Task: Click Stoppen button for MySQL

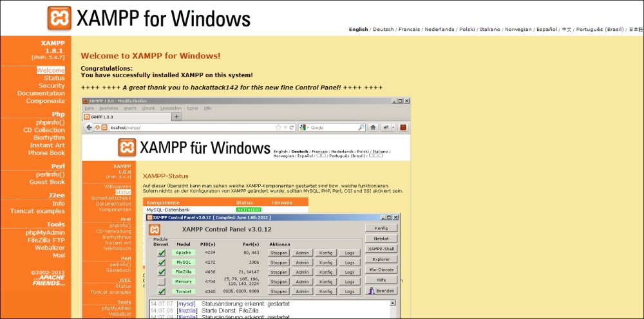Action: click(278, 262)
